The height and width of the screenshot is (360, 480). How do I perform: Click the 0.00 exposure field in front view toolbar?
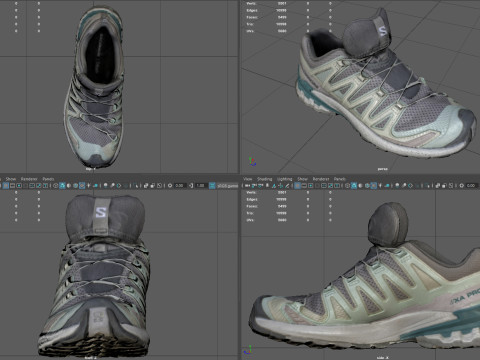coord(180,186)
